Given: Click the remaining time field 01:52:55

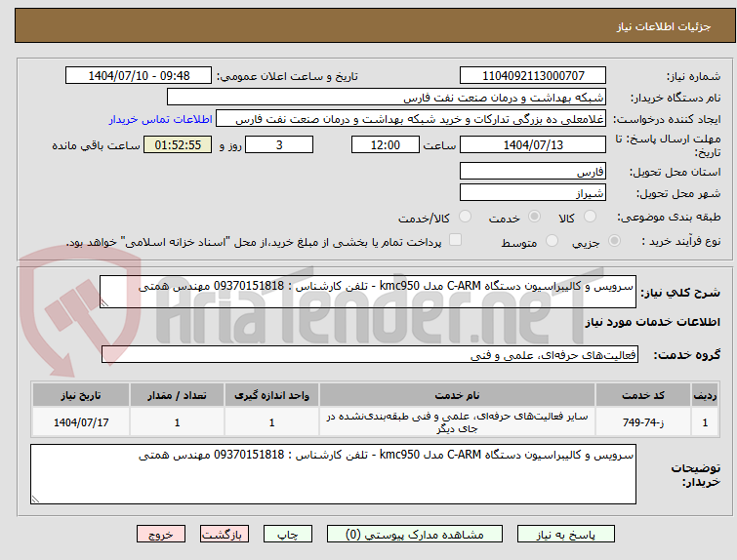Looking at the screenshot, I should [x=178, y=144].
